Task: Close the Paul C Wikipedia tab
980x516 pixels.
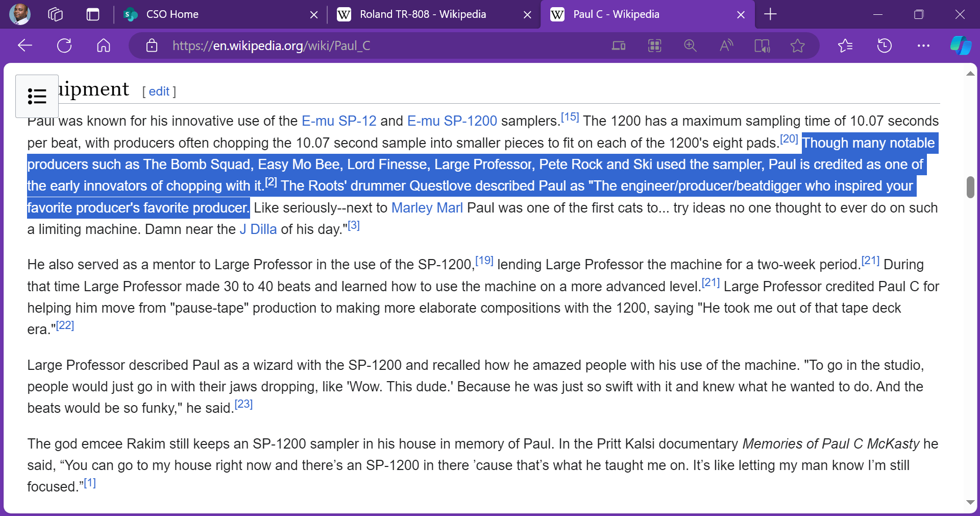Action: click(741, 15)
